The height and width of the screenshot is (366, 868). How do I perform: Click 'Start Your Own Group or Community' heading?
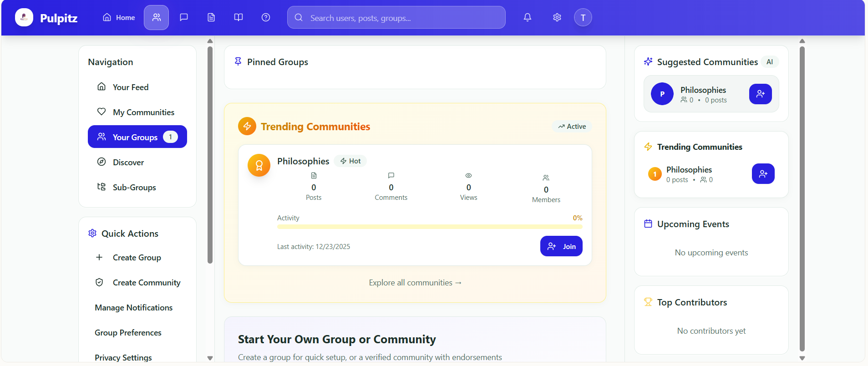(337, 340)
